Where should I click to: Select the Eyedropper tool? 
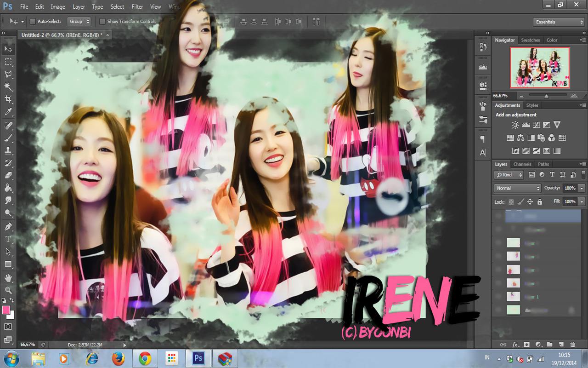click(8, 112)
